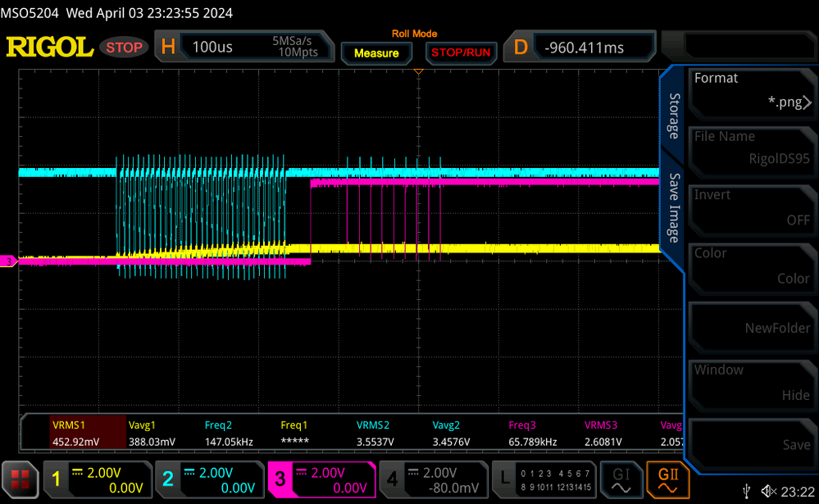This screenshot has height=504, width=819.
Task: Open GI signal generator sine icon
Action: click(621, 479)
